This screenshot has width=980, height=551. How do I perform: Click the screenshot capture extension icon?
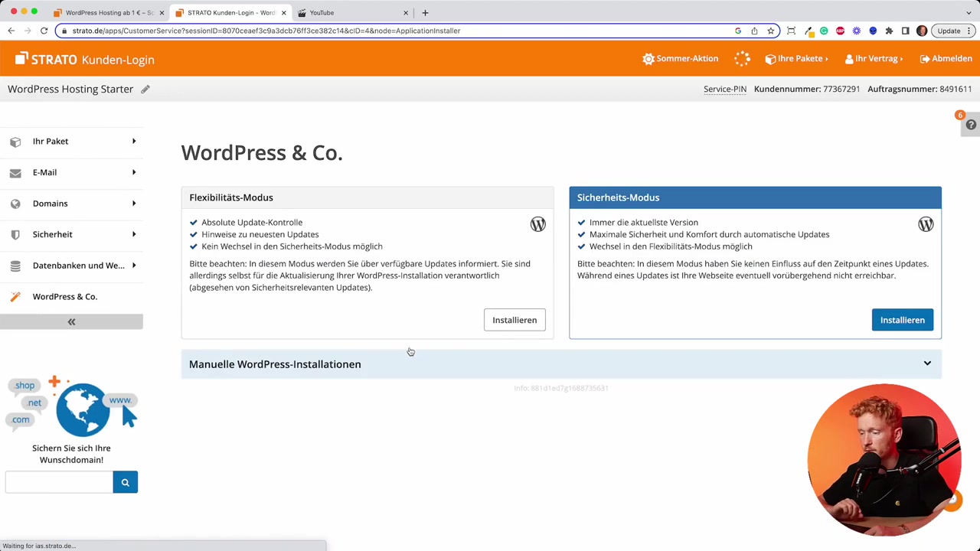(x=791, y=31)
